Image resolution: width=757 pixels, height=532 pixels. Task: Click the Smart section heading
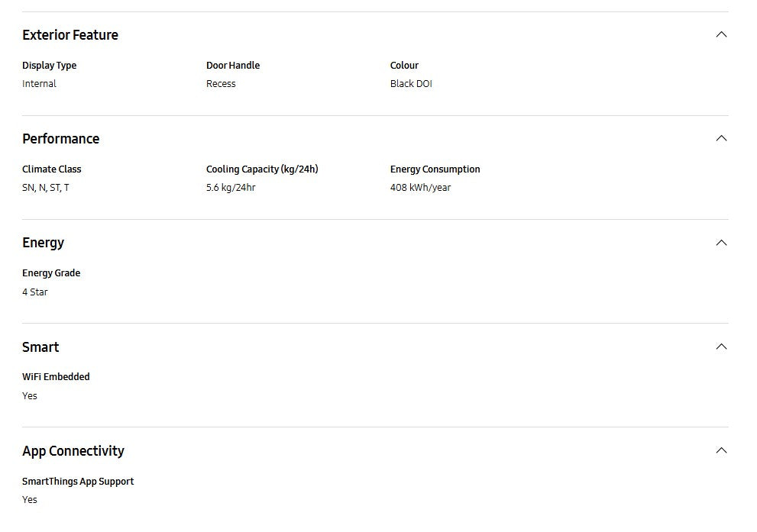[40, 347]
